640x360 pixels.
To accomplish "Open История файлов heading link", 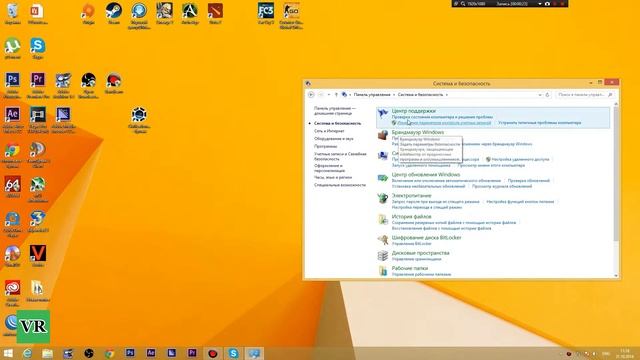I will (x=411, y=217).
